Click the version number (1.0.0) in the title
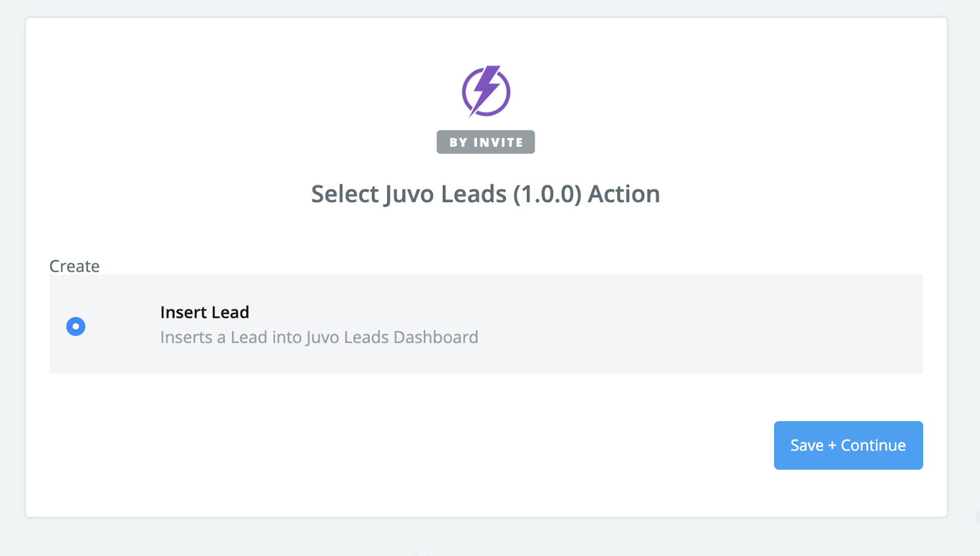Image resolution: width=980 pixels, height=556 pixels. tap(547, 195)
